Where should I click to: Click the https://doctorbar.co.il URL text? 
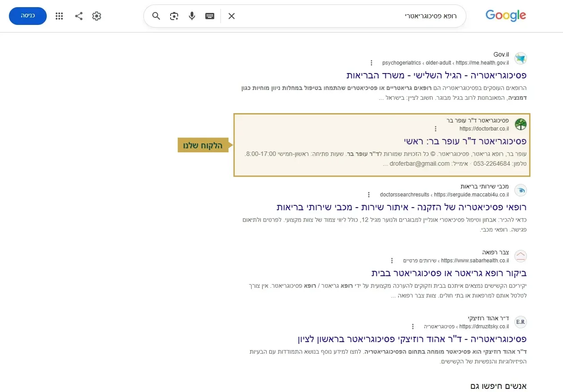click(x=484, y=129)
